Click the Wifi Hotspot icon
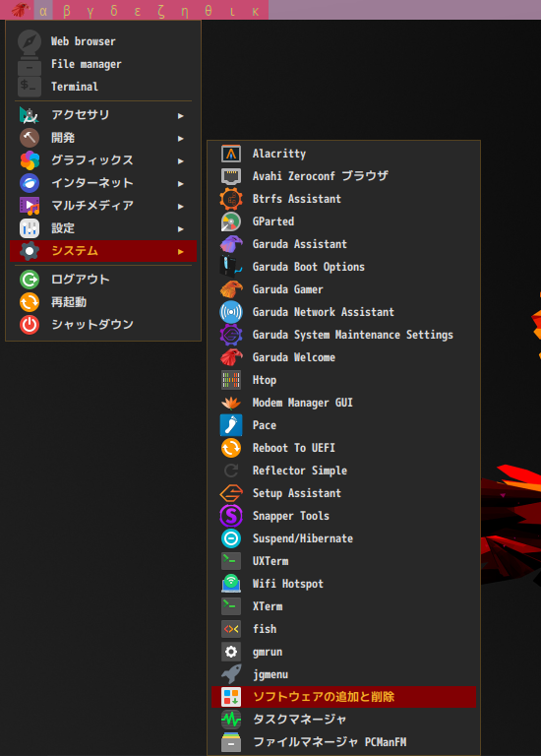The height and width of the screenshot is (756, 541). click(231, 585)
